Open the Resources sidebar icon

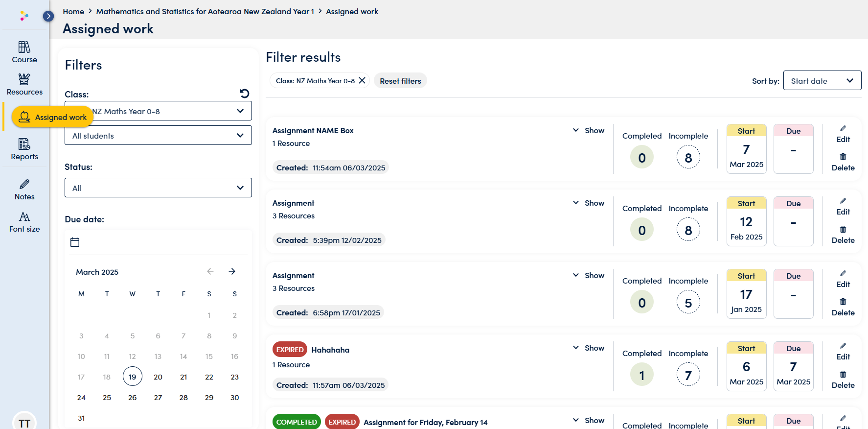(24, 84)
